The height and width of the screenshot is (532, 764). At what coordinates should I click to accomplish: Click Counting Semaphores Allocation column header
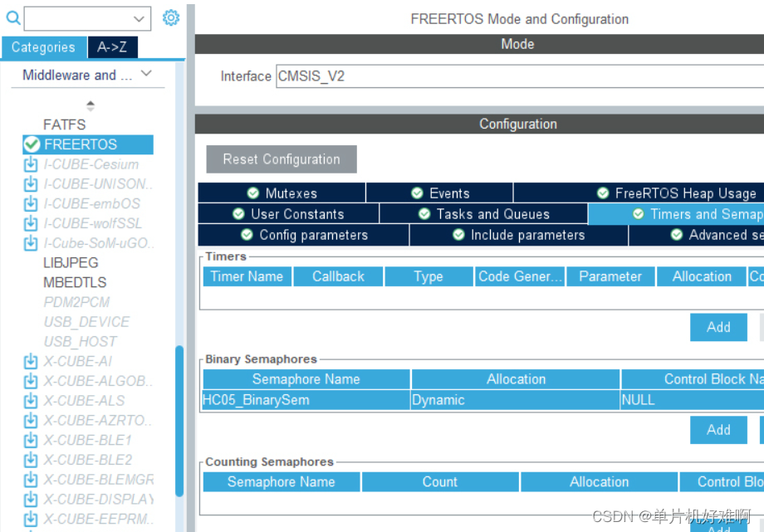[x=600, y=482]
